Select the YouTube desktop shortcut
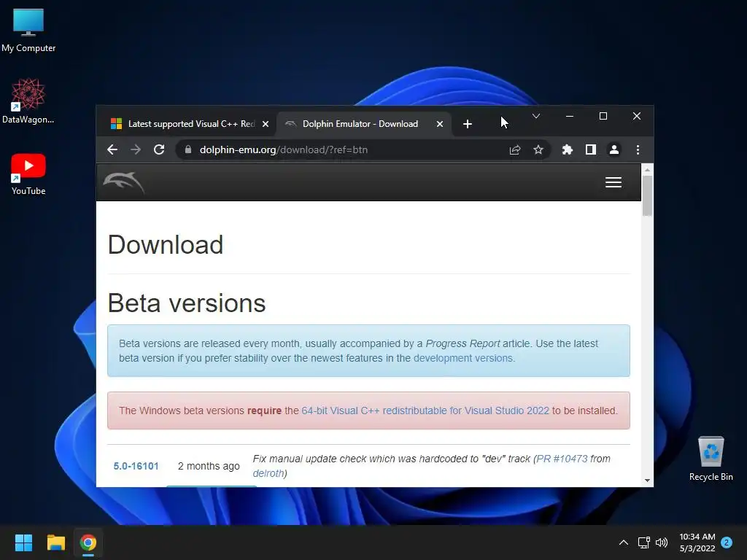Viewport: 747px width, 560px height. click(x=28, y=174)
